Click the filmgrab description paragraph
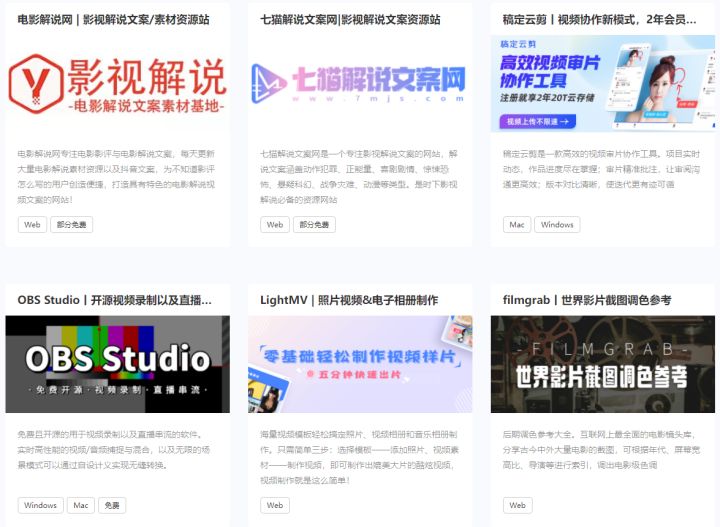Screen dimensions: 720x527 [602, 449]
